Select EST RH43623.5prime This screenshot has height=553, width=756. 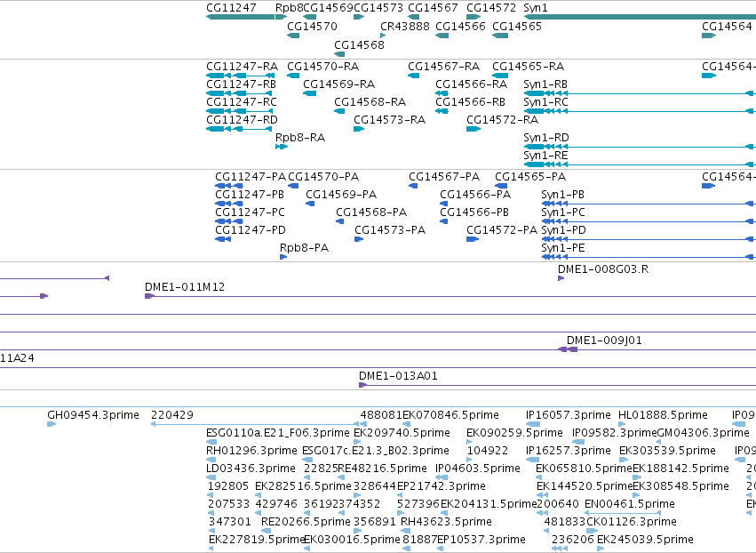(447, 523)
